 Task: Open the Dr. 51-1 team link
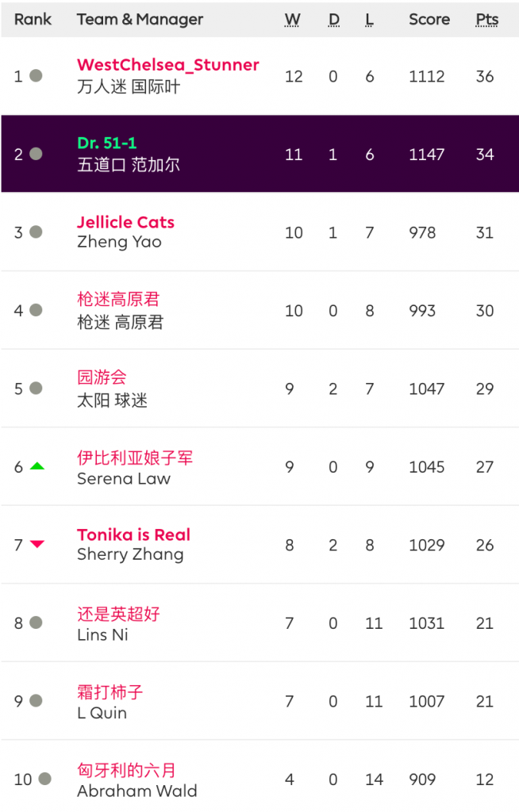pyautogui.click(x=107, y=143)
